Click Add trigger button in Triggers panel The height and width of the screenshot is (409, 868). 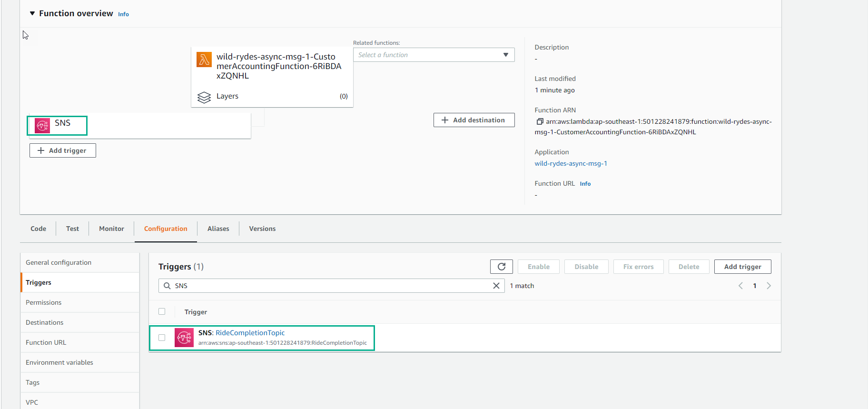[x=742, y=267]
